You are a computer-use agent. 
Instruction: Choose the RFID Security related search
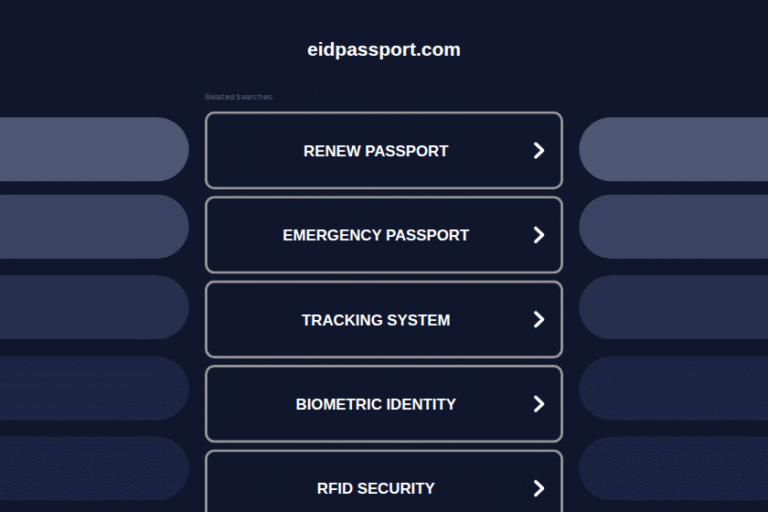[x=376, y=488]
